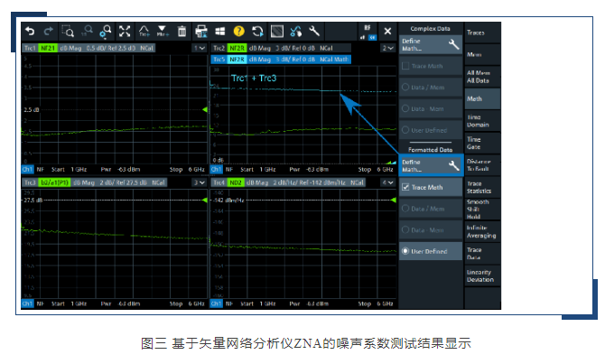Click the restart sweep circular arrows icon
The height and width of the screenshot is (364, 605).
258,32
